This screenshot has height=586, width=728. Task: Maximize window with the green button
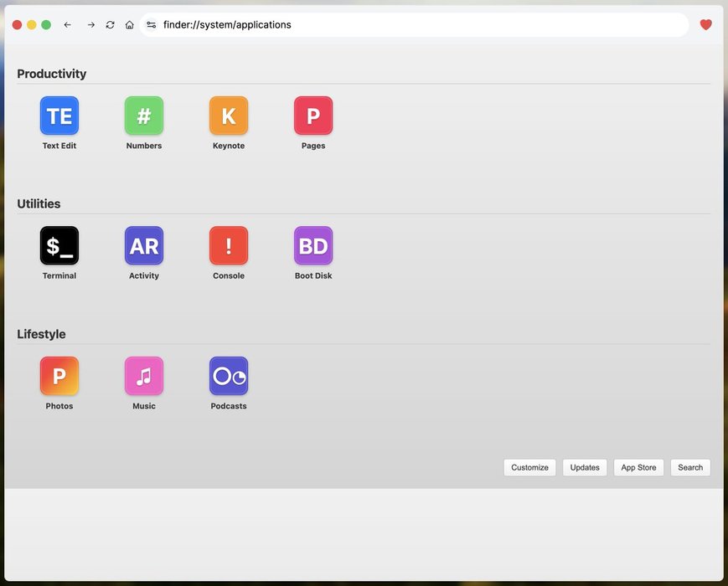(x=46, y=24)
